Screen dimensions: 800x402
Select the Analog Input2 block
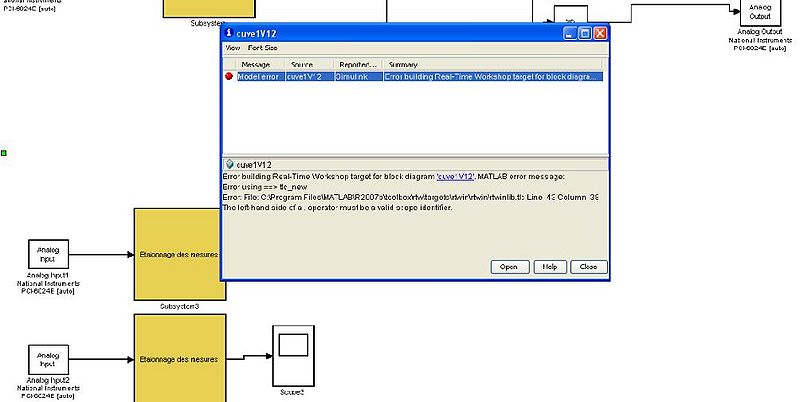[x=49, y=358]
